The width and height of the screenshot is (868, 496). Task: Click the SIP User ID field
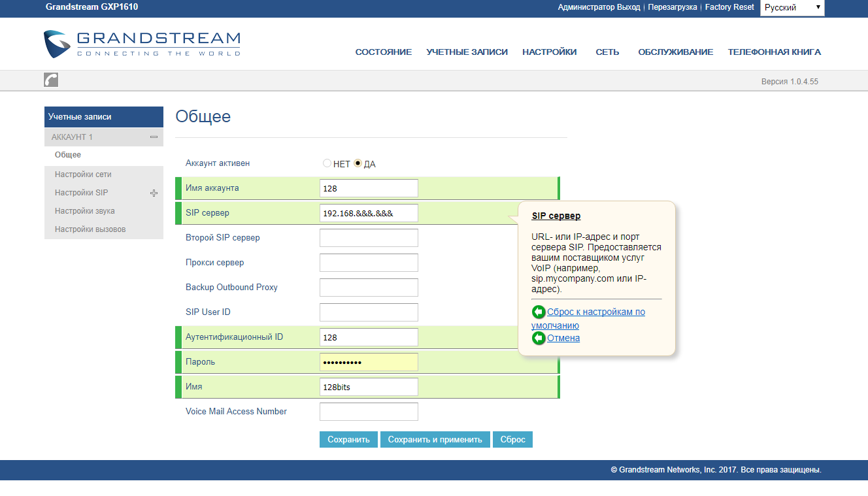click(369, 312)
